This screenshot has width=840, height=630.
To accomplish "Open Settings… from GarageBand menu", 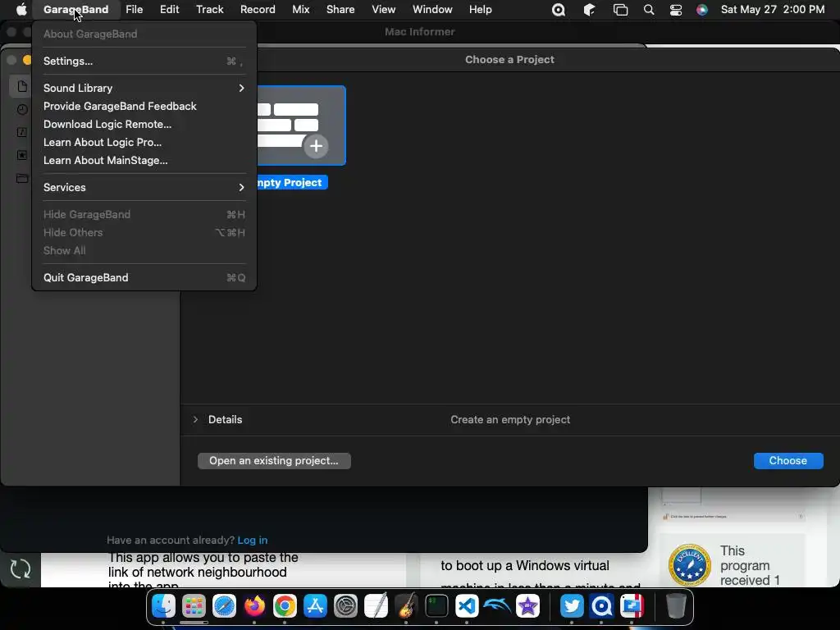I will 144,61.
